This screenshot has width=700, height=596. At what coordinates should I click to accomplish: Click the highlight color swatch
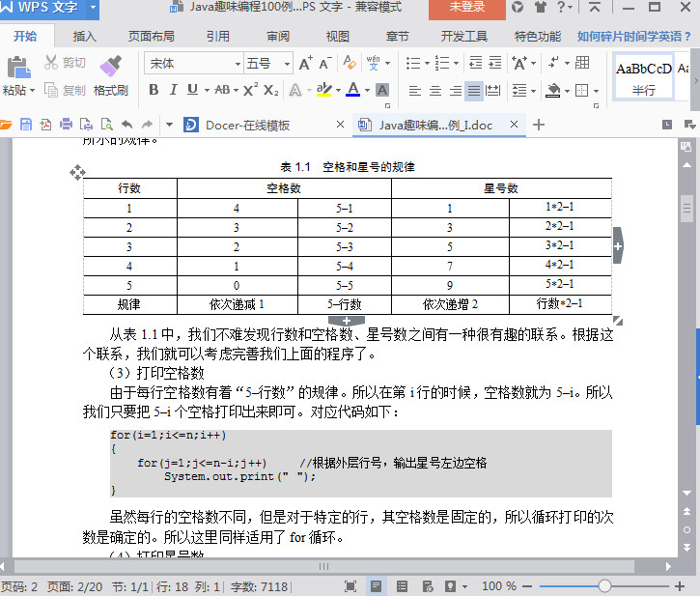pyautogui.click(x=324, y=90)
